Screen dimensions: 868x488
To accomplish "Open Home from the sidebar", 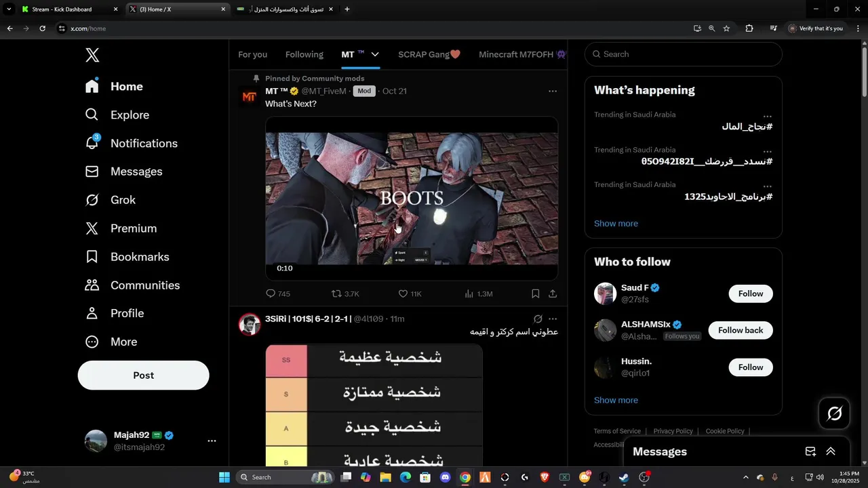I will click(x=114, y=87).
